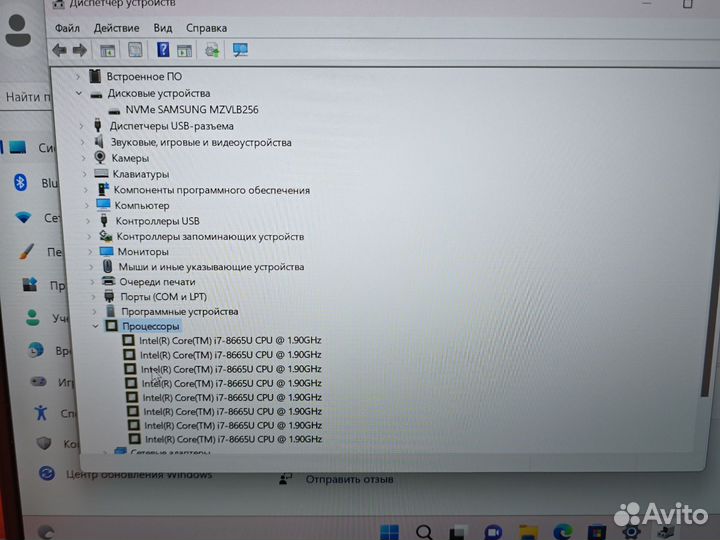Select NVMe SAMSUNG MZVLB256 disk entry
This screenshot has width=720, height=540.
[x=191, y=110]
